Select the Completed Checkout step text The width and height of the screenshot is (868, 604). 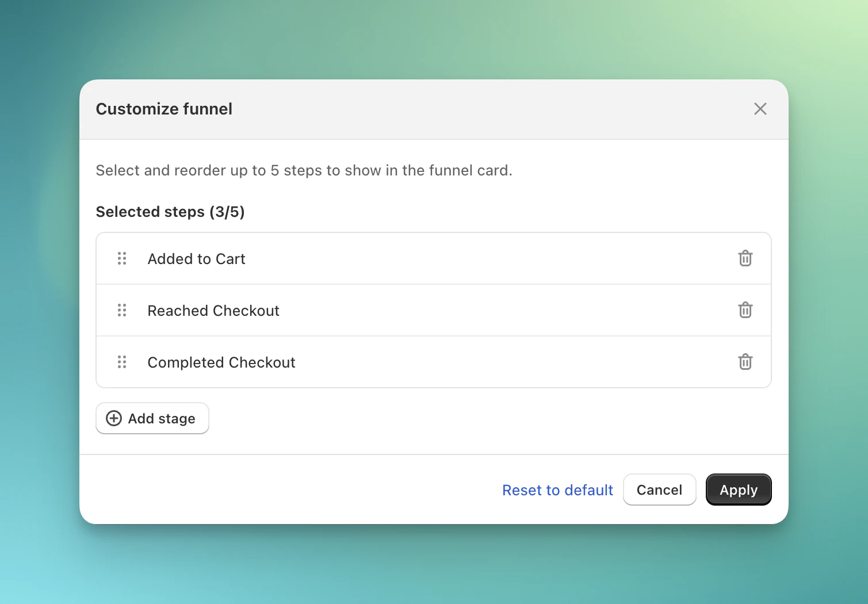click(x=221, y=362)
